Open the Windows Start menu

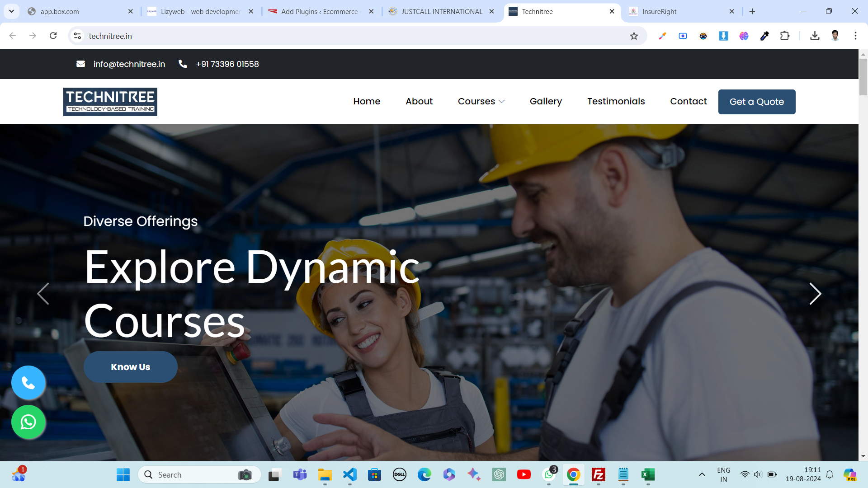[x=123, y=474]
